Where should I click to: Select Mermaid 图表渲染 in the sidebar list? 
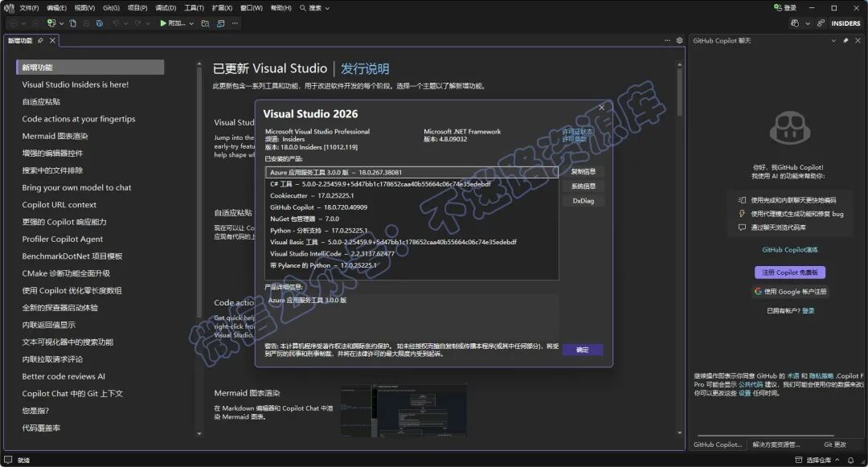[55, 136]
